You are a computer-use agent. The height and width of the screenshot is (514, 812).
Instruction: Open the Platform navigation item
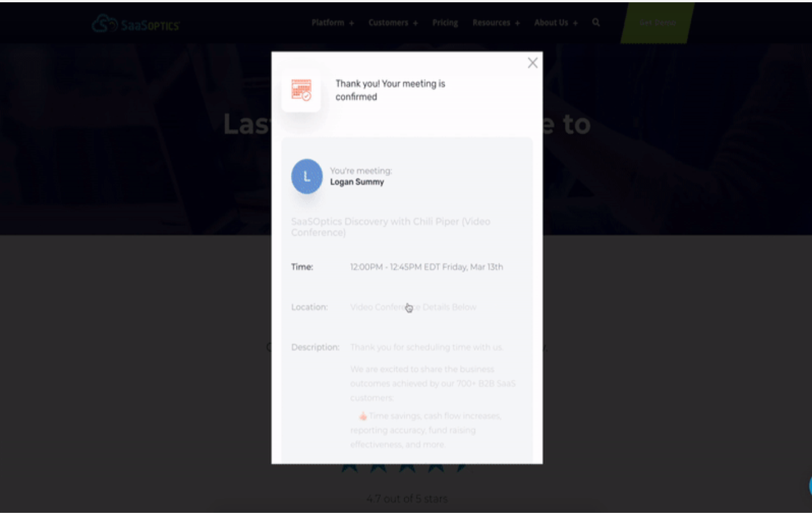328,23
